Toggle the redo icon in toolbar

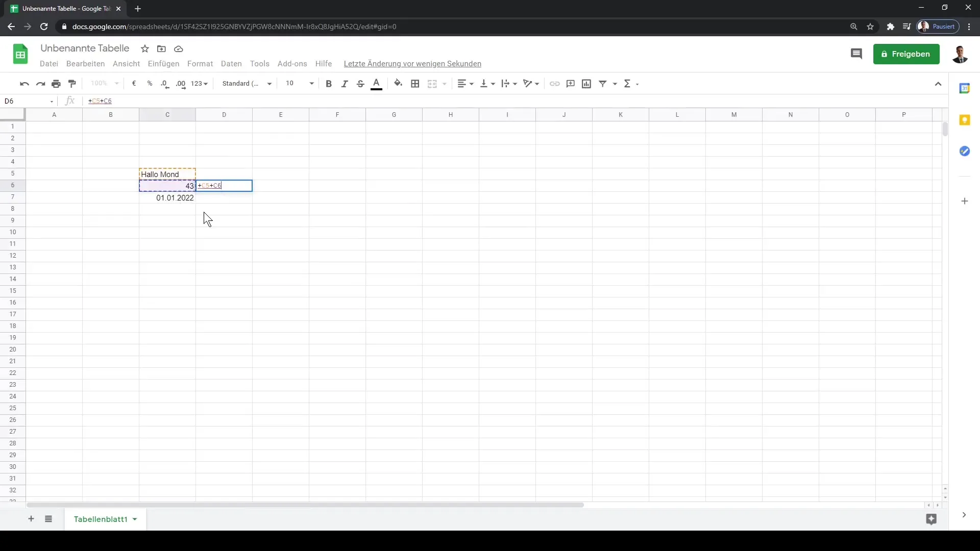(x=40, y=84)
